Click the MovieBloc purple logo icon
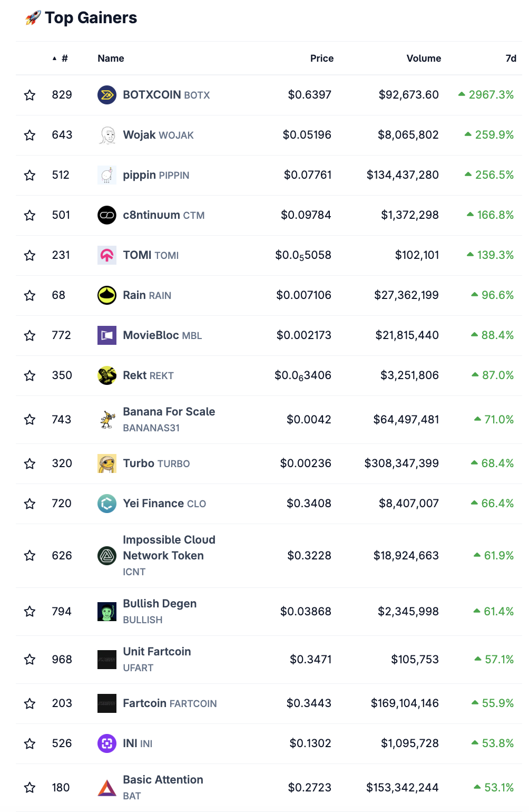Image resolution: width=529 pixels, height=812 pixels. (x=107, y=335)
